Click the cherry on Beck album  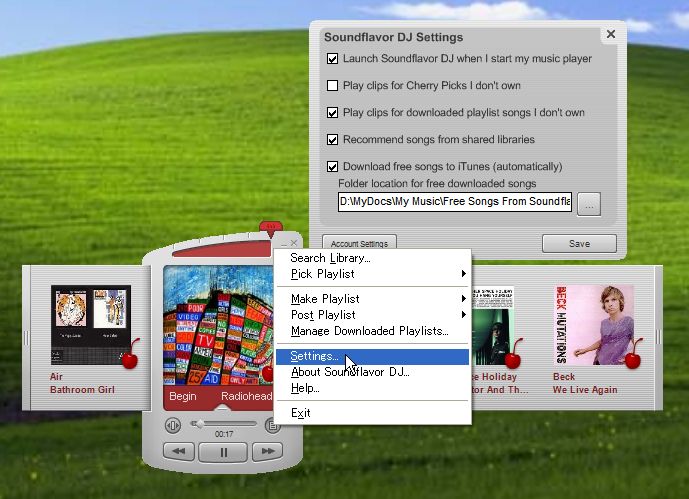click(x=633, y=355)
